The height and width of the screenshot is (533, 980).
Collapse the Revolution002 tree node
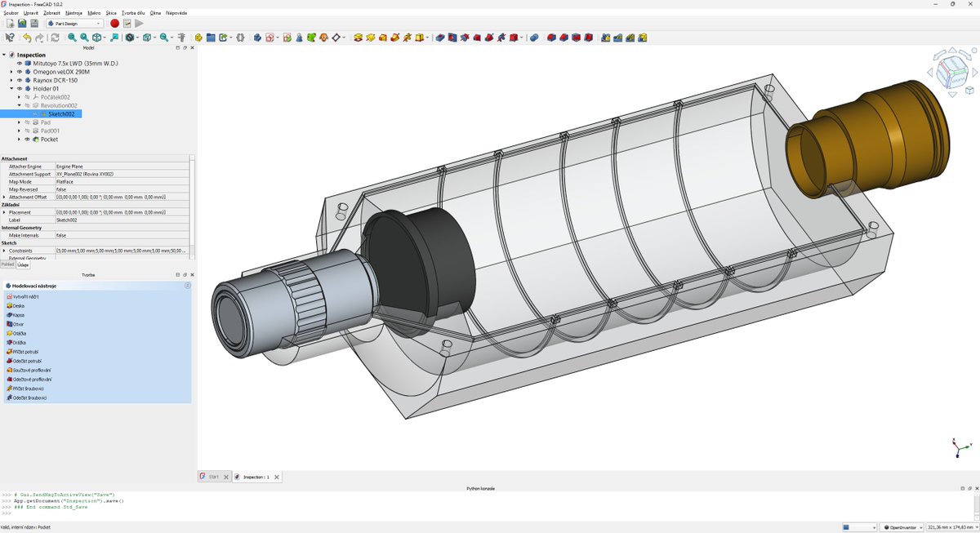coord(20,105)
